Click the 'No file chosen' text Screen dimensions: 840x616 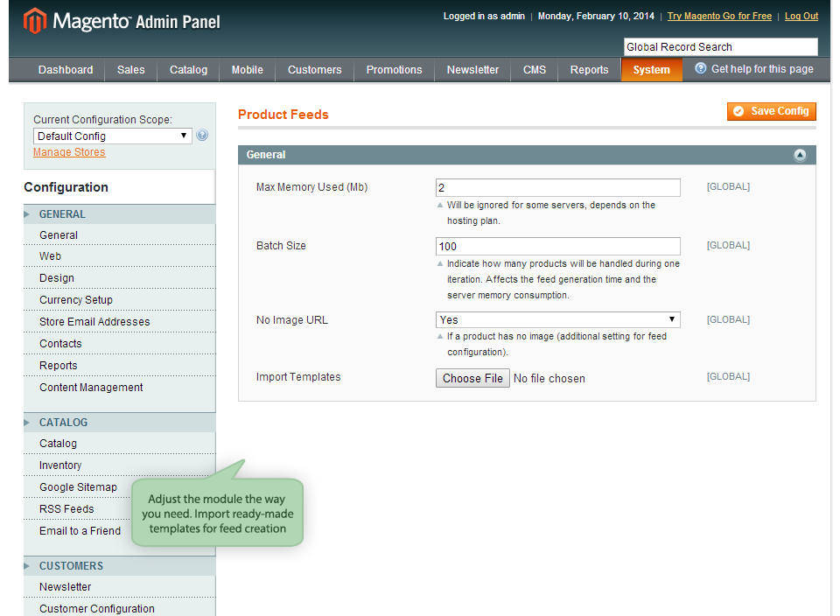[x=549, y=379]
